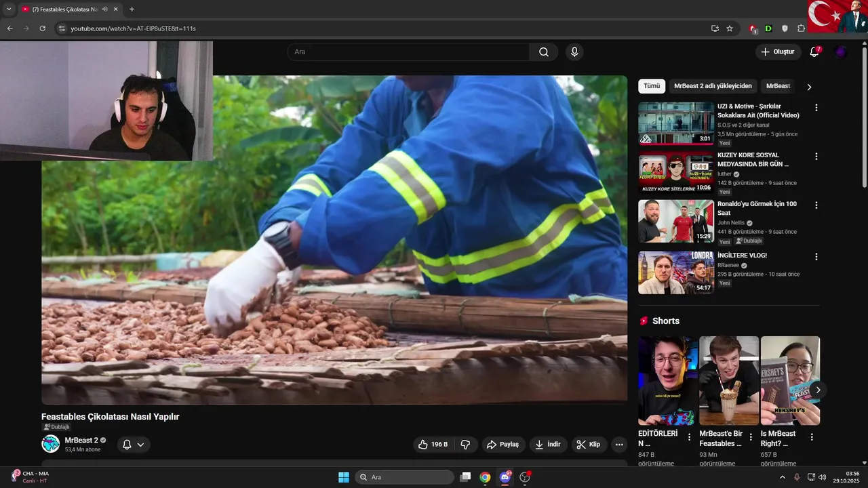Open the volume icon in system tray
868x488 pixels.
pyautogui.click(x=823, y=477)
